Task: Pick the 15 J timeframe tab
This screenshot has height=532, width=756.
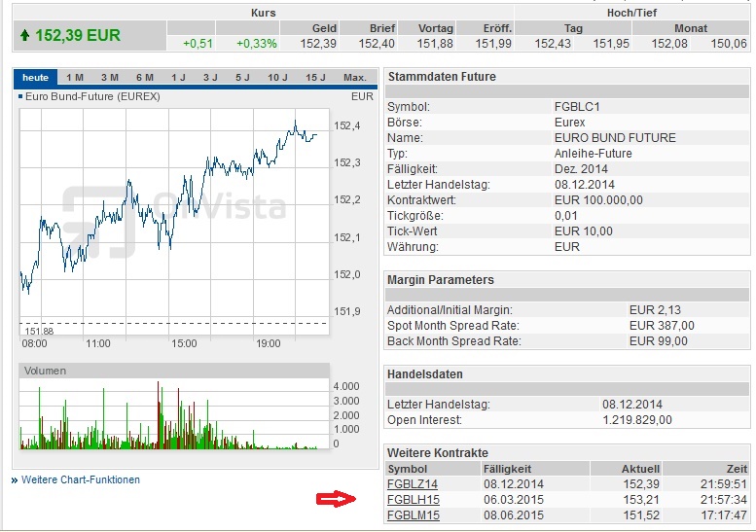Action: point(315,78)
